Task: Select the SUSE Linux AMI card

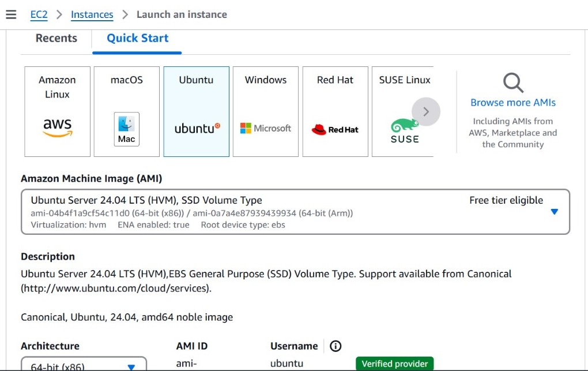Action: click(x=402, y=111)
